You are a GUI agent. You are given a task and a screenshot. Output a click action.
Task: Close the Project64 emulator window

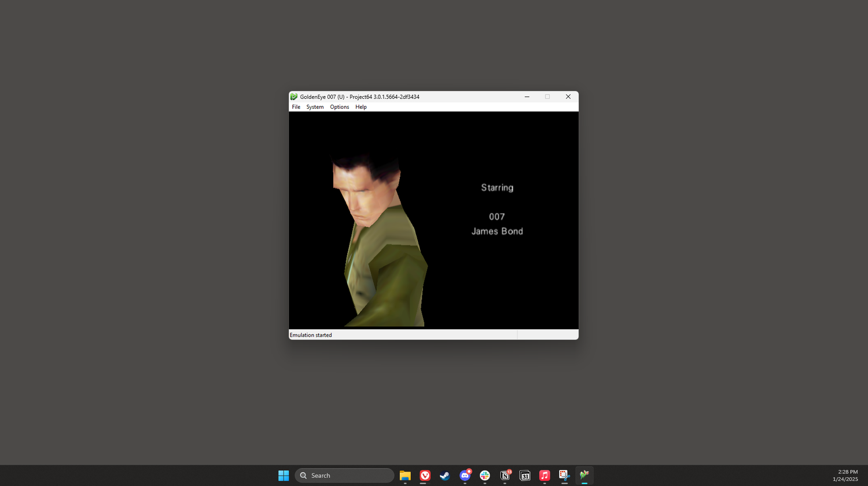(568, 97)
